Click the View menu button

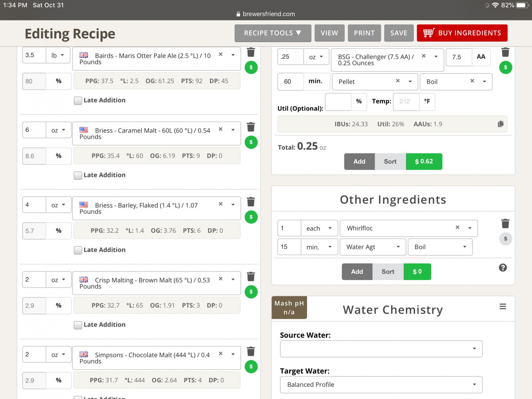coord(329,33)
